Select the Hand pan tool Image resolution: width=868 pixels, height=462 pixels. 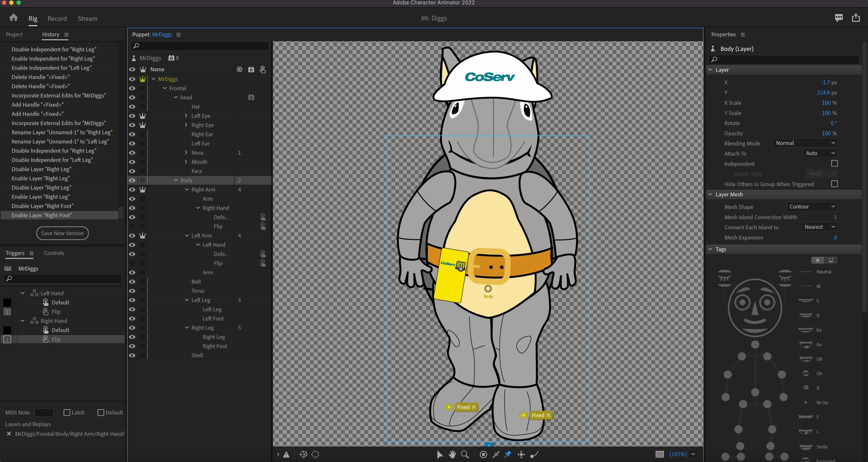(452, 454)
